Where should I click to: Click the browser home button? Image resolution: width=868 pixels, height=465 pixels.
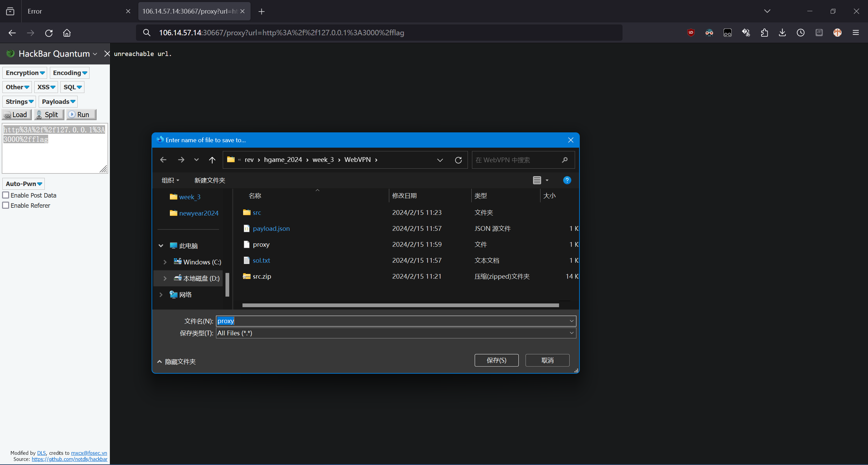[x=67, y=33]
